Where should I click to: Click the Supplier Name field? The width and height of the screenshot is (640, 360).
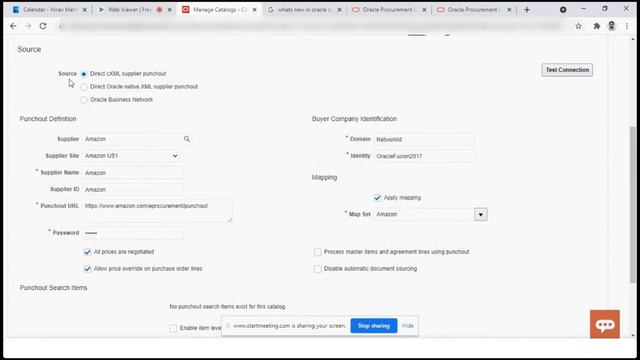(x=133, y=173)
